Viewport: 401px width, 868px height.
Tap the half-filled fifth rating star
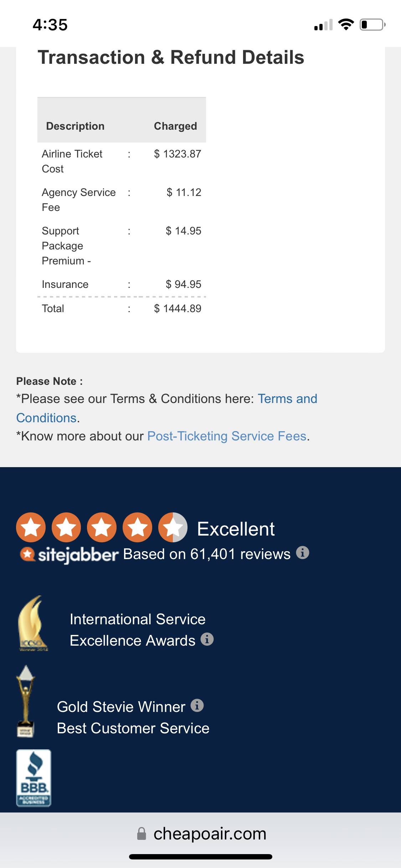click(173, 527)
